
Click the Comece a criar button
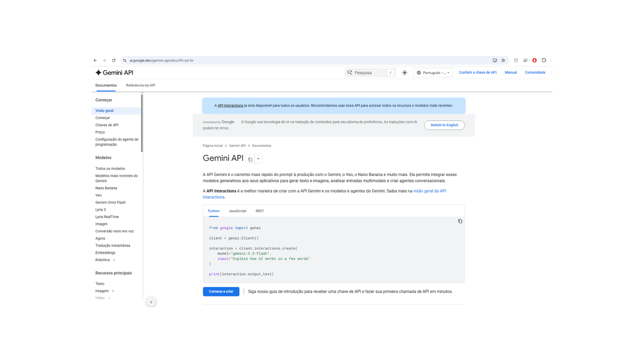pos(221,292)
